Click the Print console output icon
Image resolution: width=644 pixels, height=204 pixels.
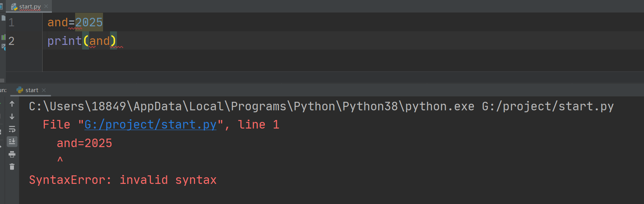coord(12,154)
